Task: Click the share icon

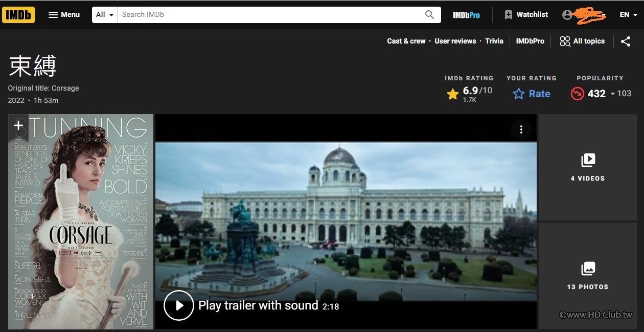Action: (x=626, y=41)
